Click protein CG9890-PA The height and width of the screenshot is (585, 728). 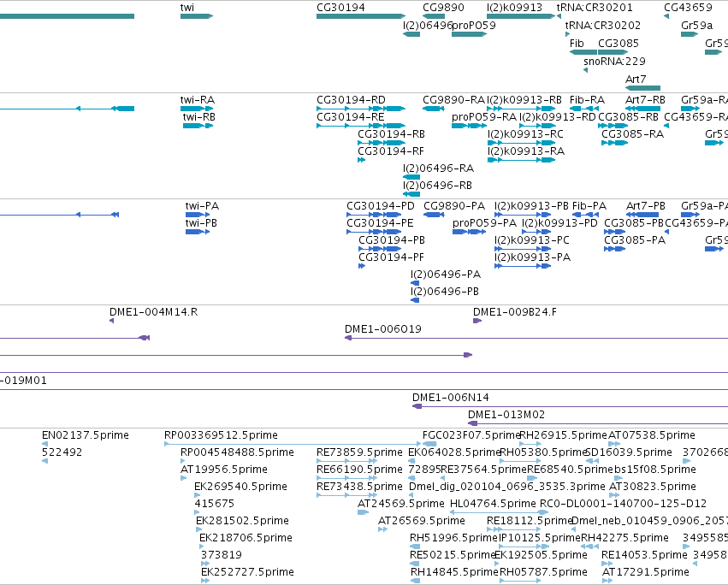click(454, 205)
